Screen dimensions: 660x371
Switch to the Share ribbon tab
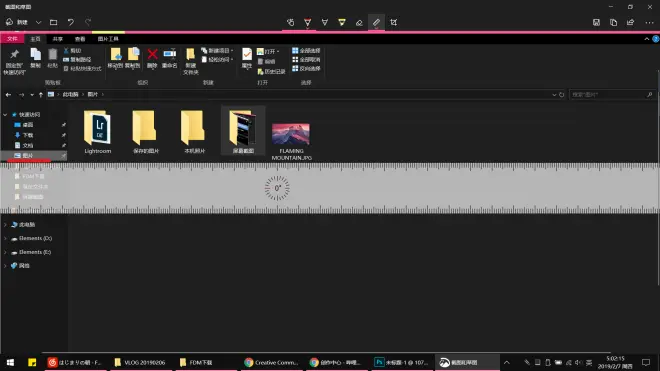tap(58, 39)
